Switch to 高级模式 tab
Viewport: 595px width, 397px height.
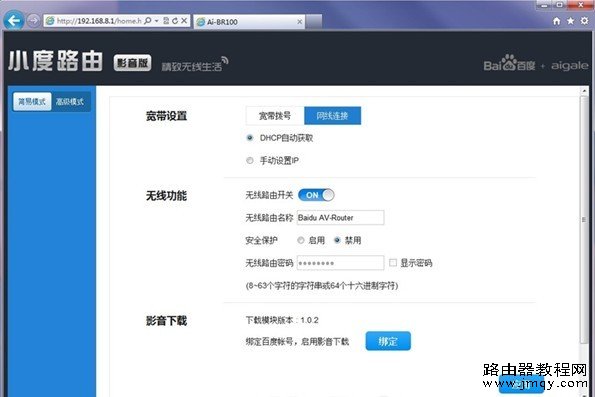click(70, 101)
